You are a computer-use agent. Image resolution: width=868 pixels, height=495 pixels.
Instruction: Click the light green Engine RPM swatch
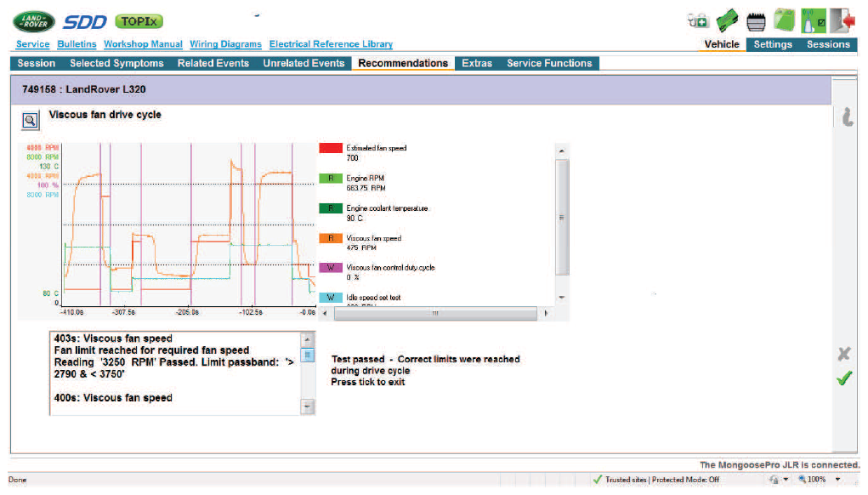[x=331, y=179]
